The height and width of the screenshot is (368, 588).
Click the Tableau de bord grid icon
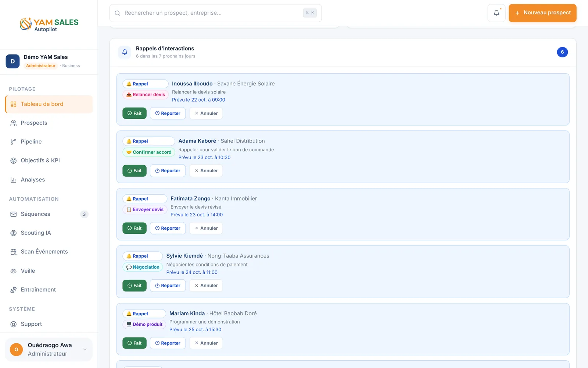tap(14, 104)
